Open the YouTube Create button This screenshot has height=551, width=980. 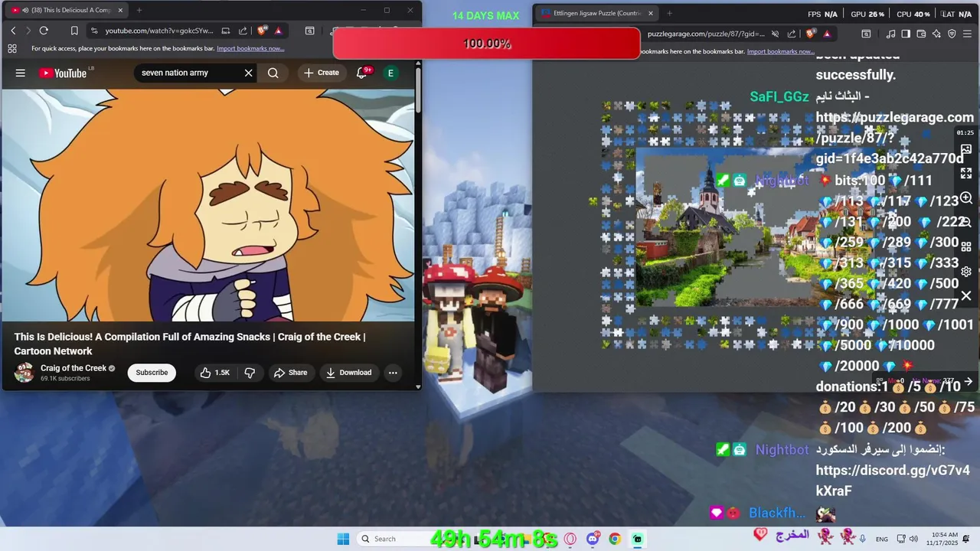click(321, 73)
